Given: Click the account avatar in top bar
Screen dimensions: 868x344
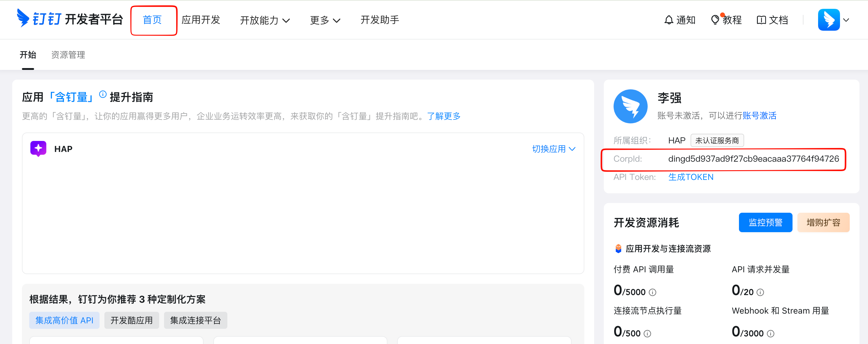Looking at the screenshot, I should 828,20.
